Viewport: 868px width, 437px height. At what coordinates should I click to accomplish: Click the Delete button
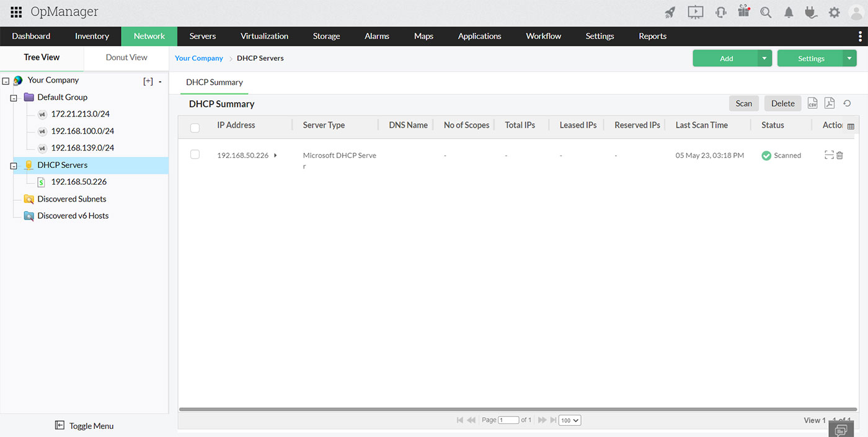point(783,104)
